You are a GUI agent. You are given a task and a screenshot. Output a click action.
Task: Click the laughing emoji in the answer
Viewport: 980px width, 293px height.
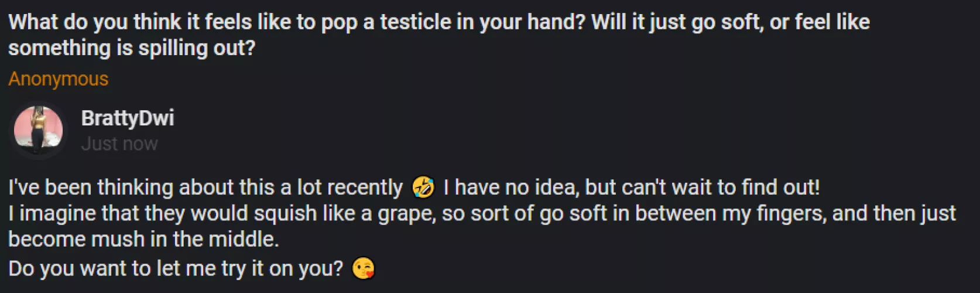423,188
